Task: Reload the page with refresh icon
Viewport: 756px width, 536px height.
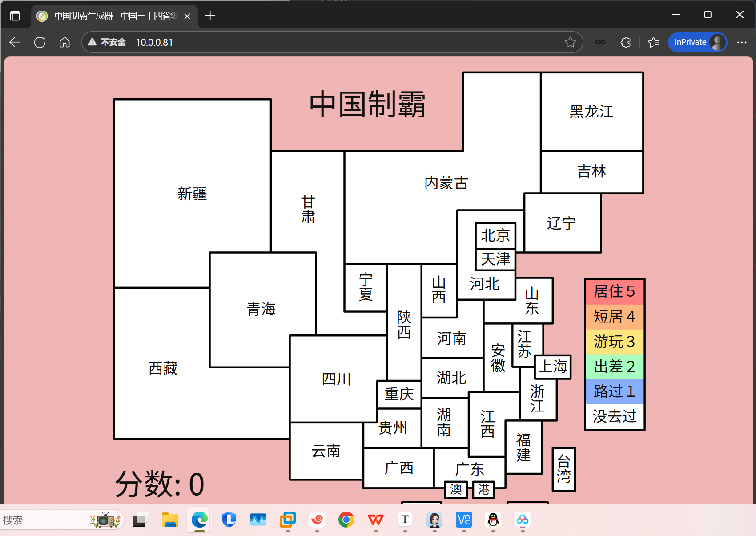Action: 40,42
